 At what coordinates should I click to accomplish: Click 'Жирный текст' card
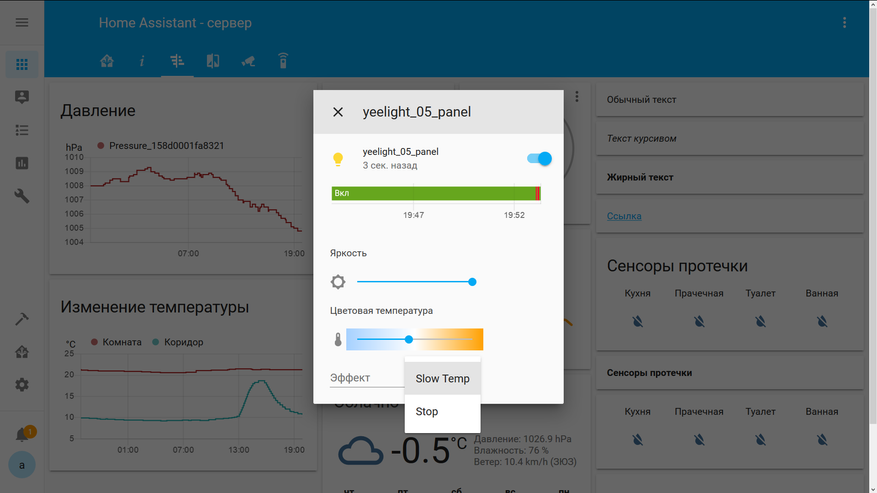730,177
